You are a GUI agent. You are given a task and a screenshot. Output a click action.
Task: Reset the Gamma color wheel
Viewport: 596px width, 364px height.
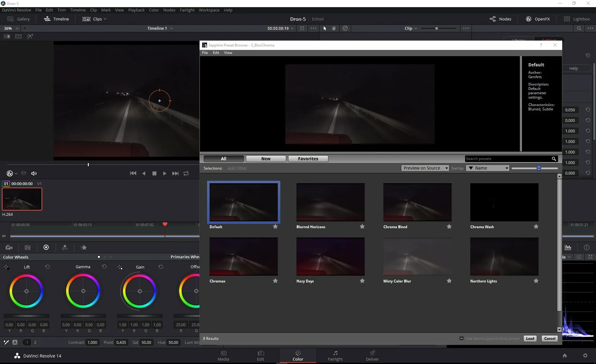(104, 267)
